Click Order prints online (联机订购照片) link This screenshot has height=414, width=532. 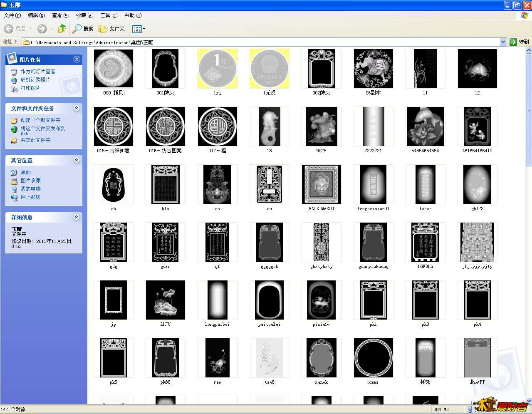pos(35,80)
